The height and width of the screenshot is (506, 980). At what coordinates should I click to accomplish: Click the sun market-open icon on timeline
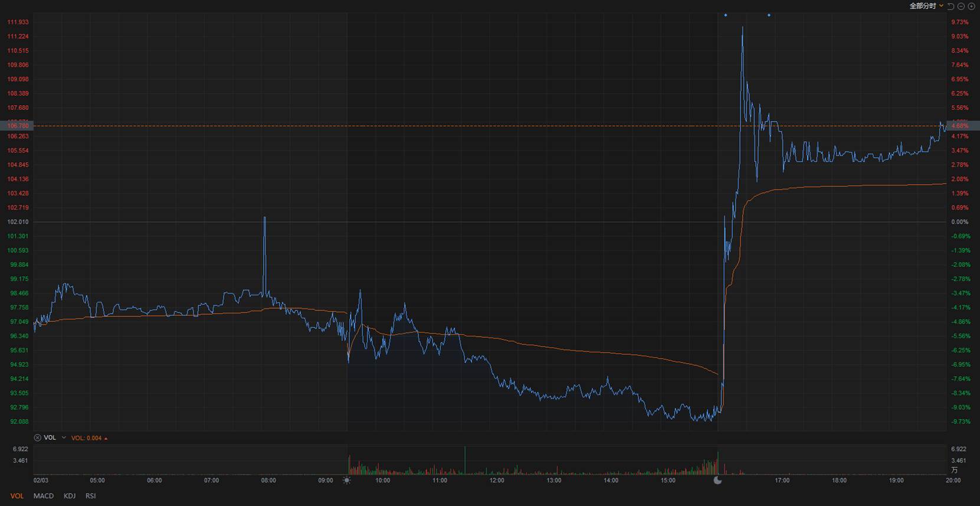(347, 481)
